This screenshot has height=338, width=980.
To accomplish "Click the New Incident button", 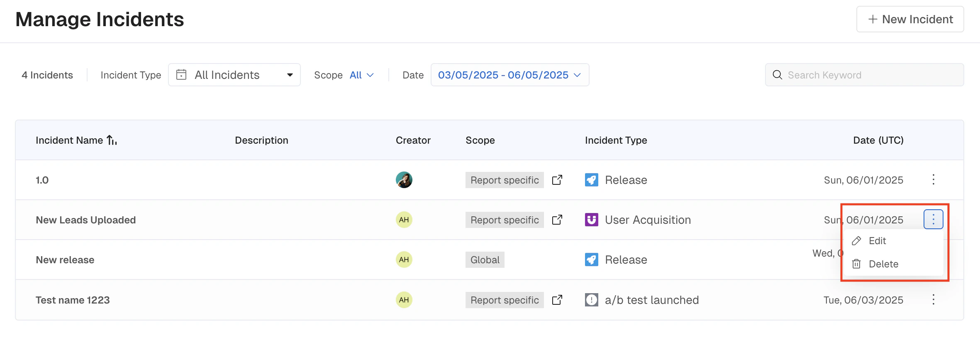I will click(910, 19).
